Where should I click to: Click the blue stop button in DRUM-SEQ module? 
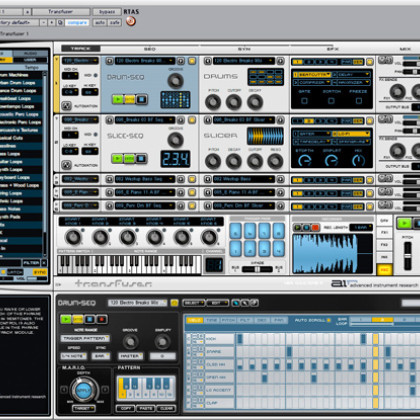tap(141, 99)
